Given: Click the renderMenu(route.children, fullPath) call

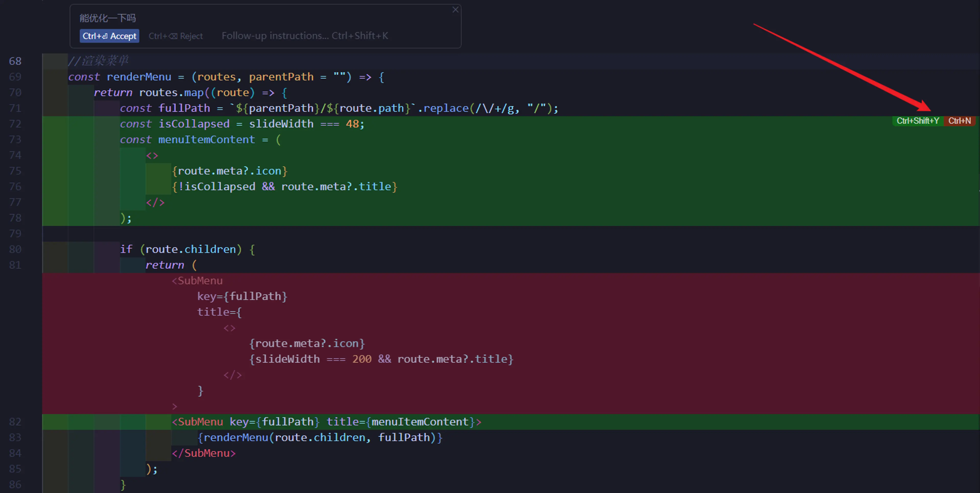Looking at the screenshot, I should coord(320,437).
